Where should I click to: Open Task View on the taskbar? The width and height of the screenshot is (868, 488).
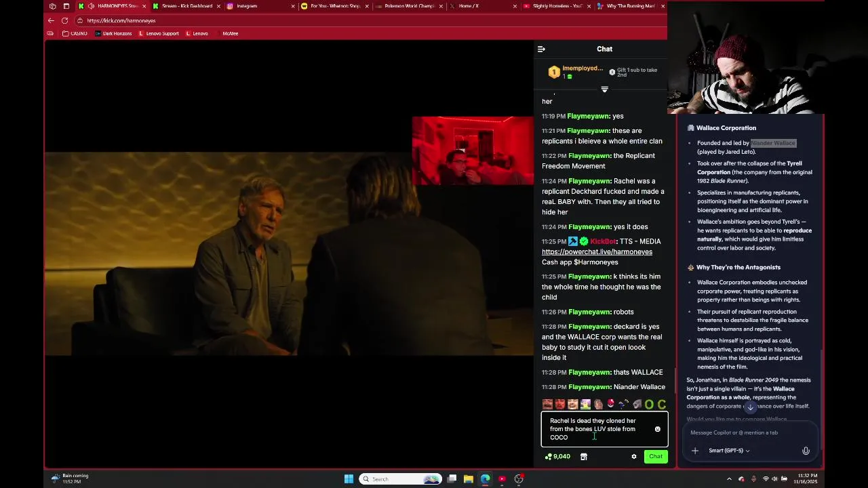point(452,479)
